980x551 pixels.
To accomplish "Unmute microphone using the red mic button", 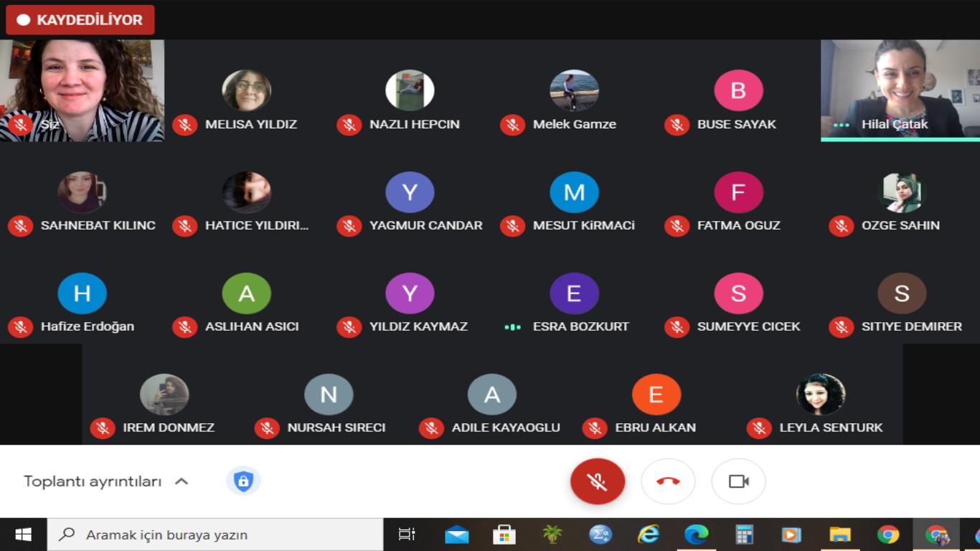I will 597,481.
